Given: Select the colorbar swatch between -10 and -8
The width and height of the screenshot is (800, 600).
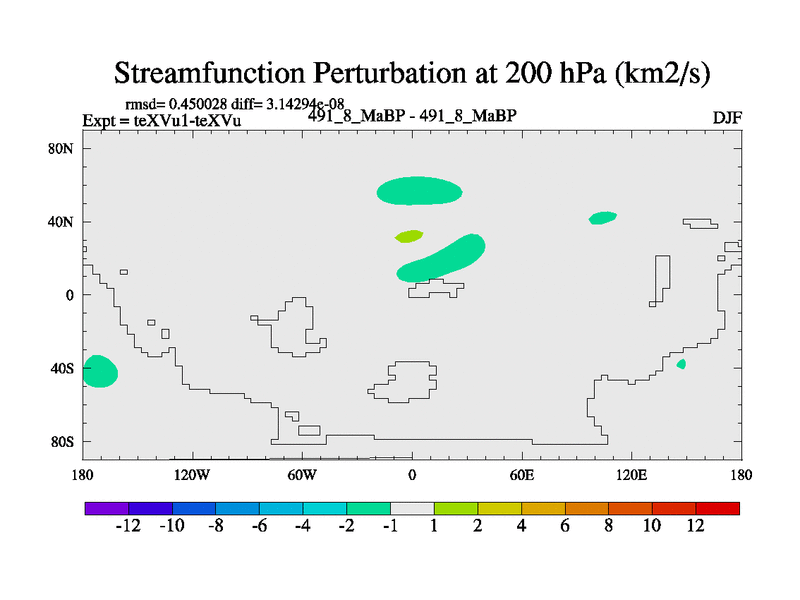Looking at the screenshot, I should pyautogui.click(x=194, y=508).
